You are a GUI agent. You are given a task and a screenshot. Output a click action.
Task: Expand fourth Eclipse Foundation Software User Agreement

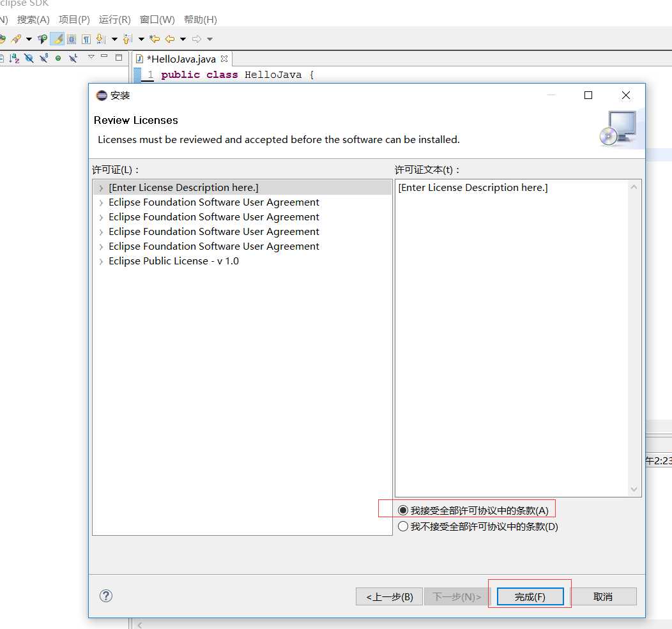tap(101, 246)
